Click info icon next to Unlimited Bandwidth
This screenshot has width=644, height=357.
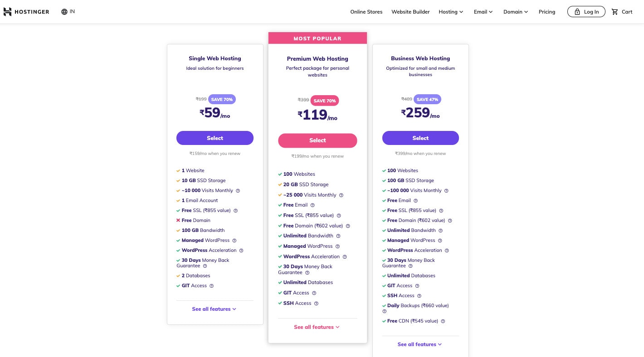pos(338,236)
